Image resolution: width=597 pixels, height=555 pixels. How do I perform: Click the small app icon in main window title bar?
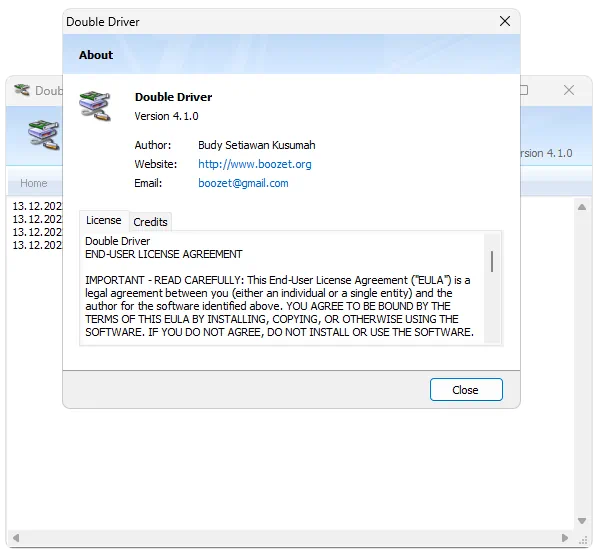[x=22, y=90]
